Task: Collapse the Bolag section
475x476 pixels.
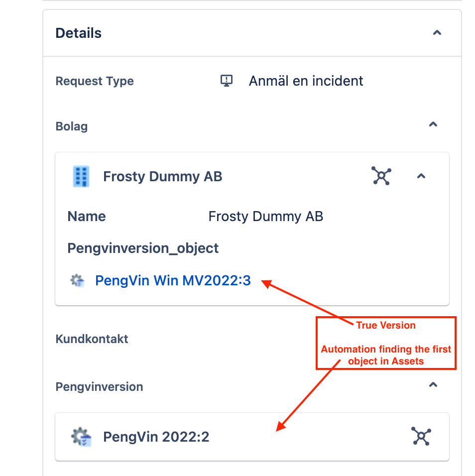Action: [433, 124]
